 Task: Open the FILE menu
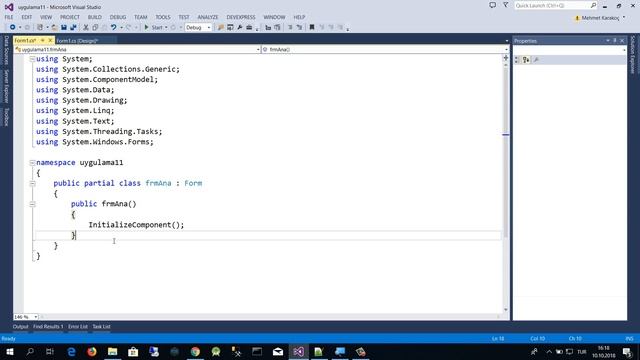[x=9, y=17]
